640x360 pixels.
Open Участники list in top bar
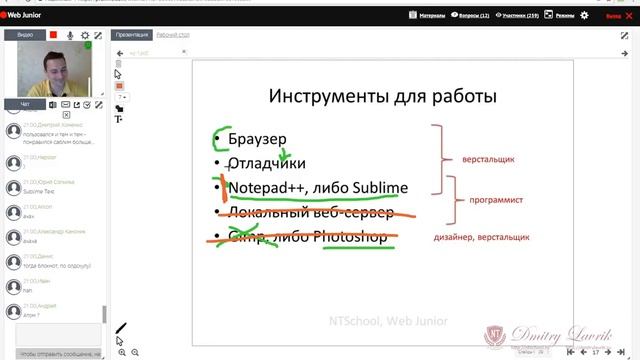(517, 15)
